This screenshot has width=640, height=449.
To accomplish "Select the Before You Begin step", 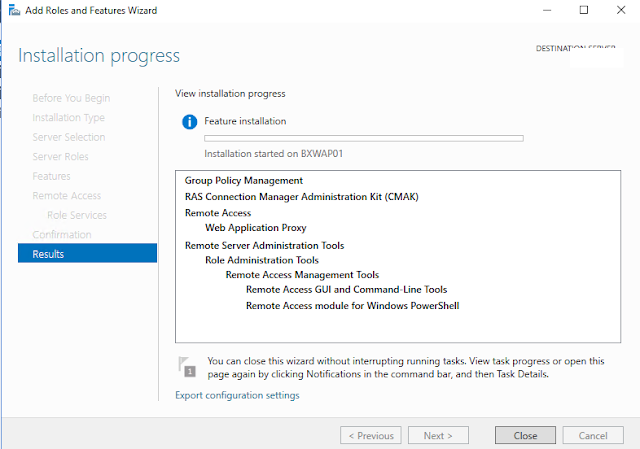I will (71, 98).
